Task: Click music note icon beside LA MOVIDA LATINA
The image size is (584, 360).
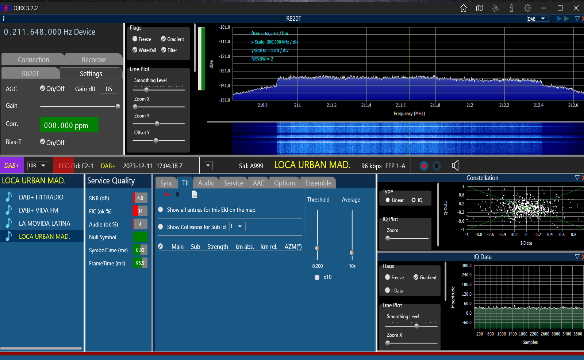Action: 9,223
